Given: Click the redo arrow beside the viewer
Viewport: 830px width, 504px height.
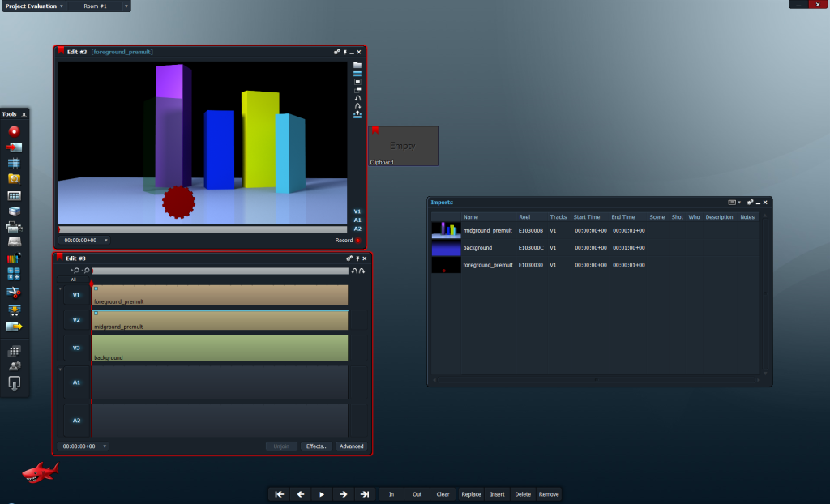Looking at the screenshot, I should coord(357,106).
